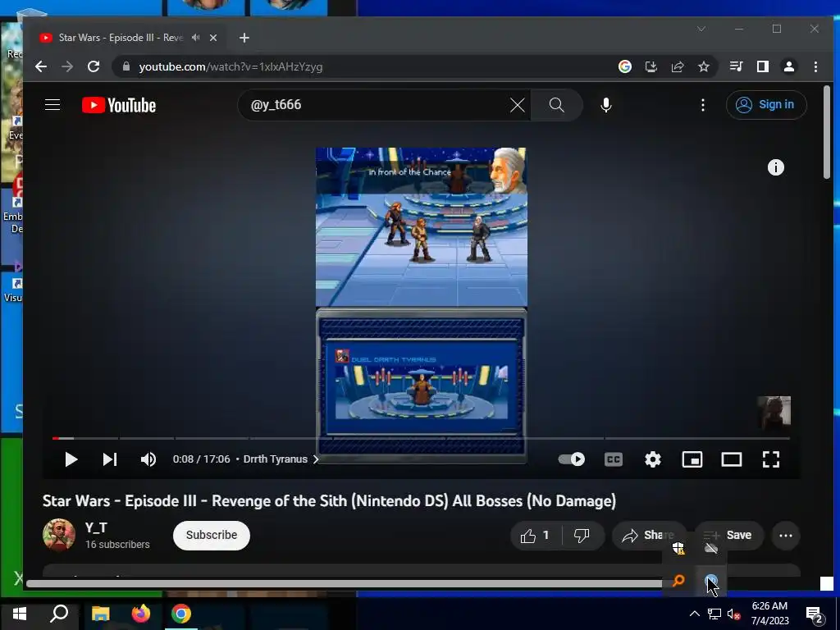Open Chrome profile menu
The height and width of the screenshot is (630, 840).
point(788,66)
